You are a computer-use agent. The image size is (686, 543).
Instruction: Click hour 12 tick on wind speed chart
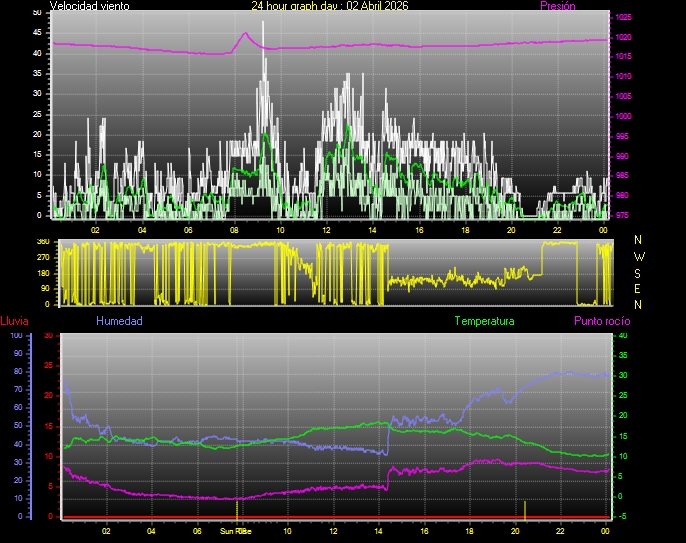point(326,230)
